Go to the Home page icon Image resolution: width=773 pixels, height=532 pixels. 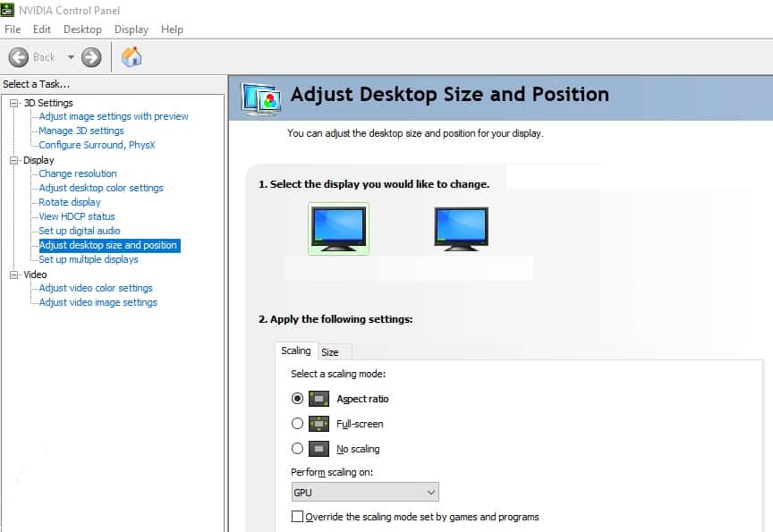pos(132,57)
